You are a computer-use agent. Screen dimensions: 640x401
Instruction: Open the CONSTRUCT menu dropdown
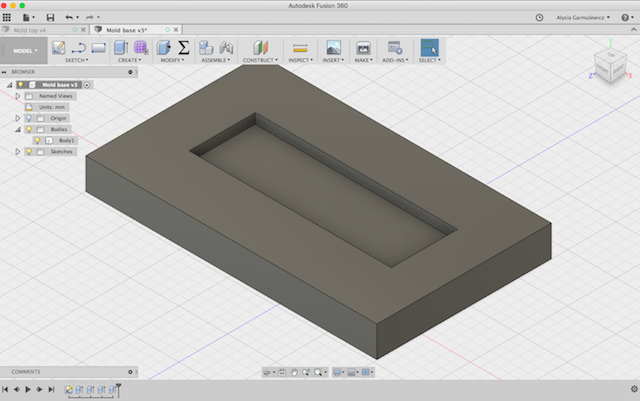260,60
